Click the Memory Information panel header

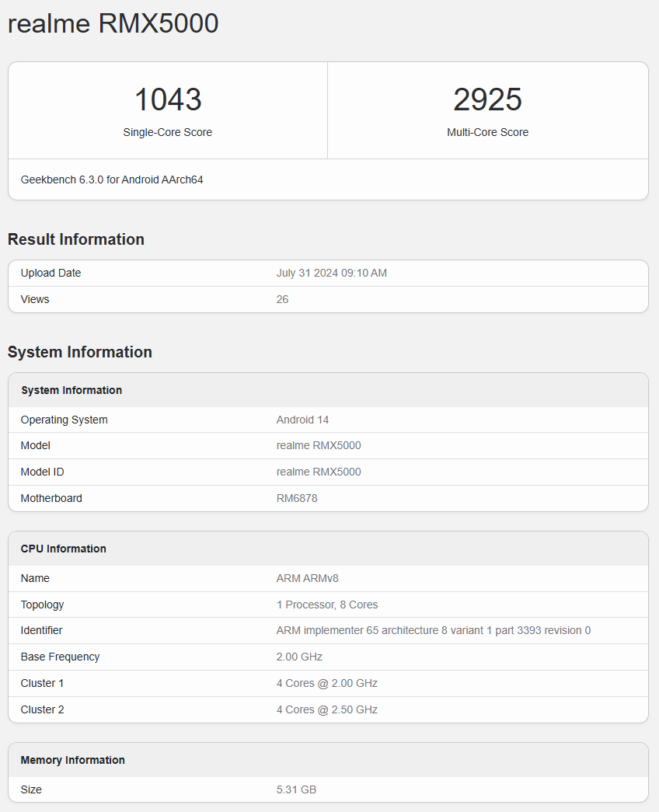72,760
